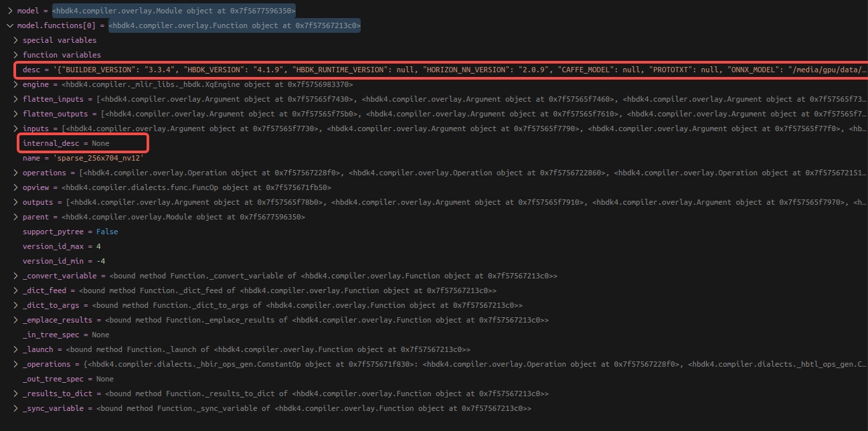Screen dimensions: 868x431
Task: Expand the _operations dictionary entry
Action: point(16,365)
